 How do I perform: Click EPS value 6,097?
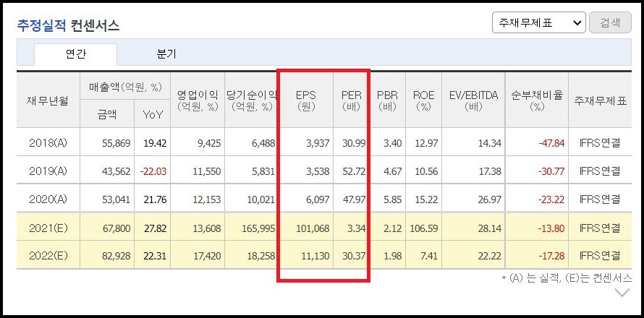318,199
